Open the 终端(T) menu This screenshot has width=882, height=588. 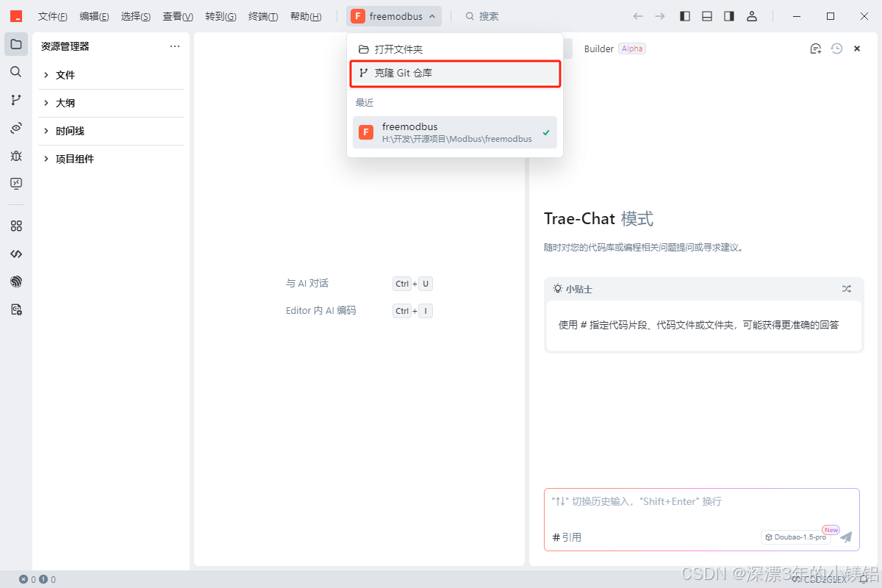pos(263,16)
